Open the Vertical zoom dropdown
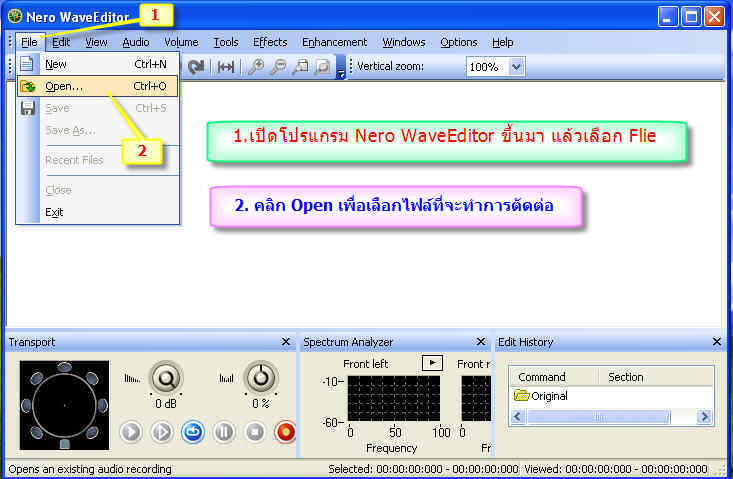The width and height of the screenshot is (733, 479). pyautogui.click(x=516, y=67)
